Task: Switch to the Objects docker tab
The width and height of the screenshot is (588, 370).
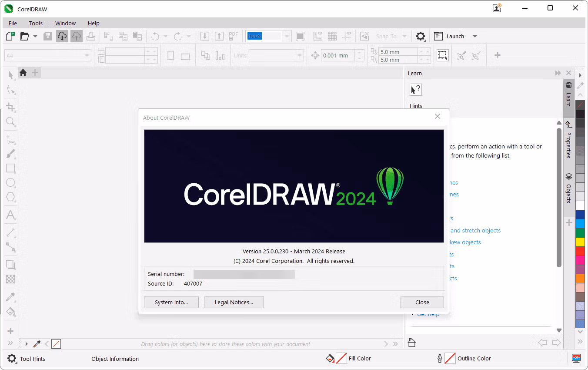Action: point(568,188)
